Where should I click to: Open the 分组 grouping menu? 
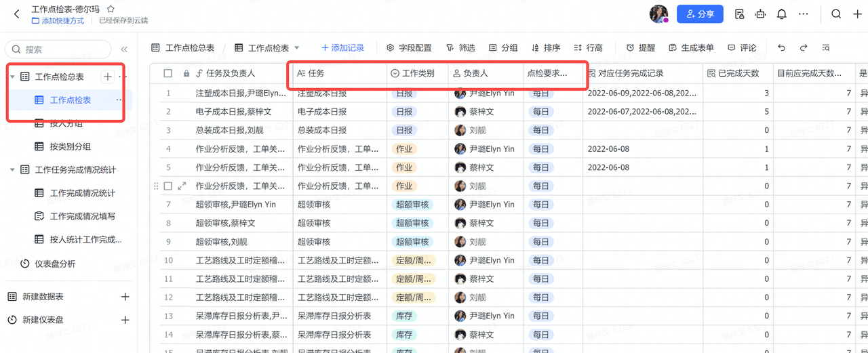click(x=503, y=48)
